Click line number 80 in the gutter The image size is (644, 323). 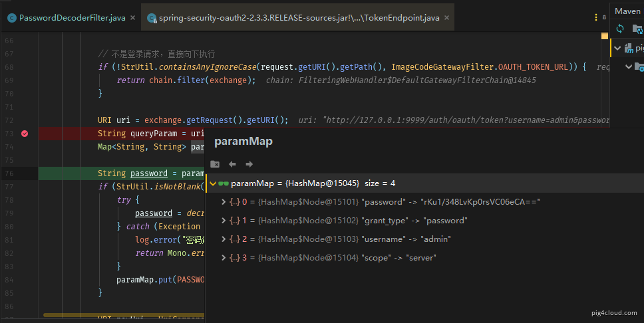tap(9, 227)
